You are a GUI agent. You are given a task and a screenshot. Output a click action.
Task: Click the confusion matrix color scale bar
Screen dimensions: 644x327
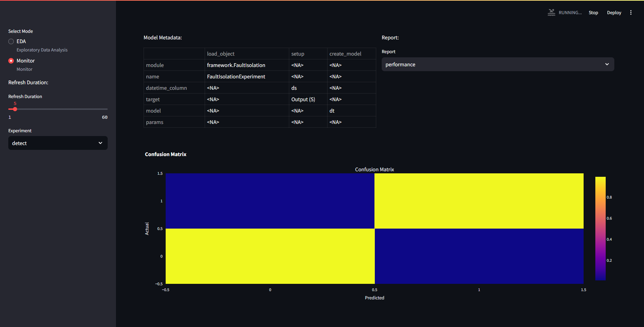[x=601, y=229]
